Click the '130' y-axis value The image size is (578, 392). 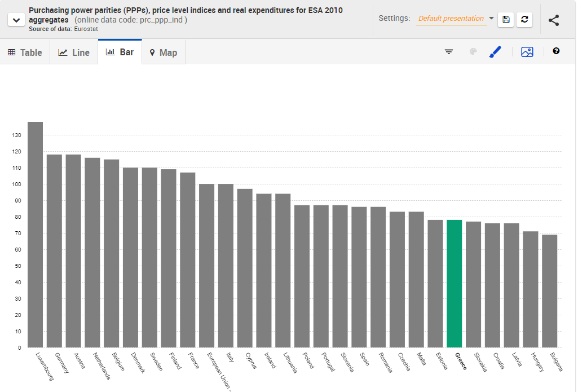pyautogui.click(x=16, y=135)
